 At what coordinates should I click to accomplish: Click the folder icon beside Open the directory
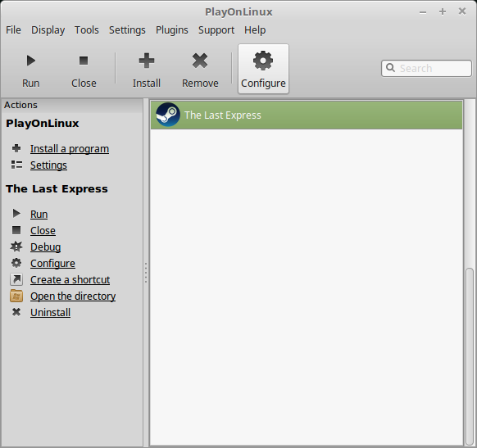tap(16, 296)
